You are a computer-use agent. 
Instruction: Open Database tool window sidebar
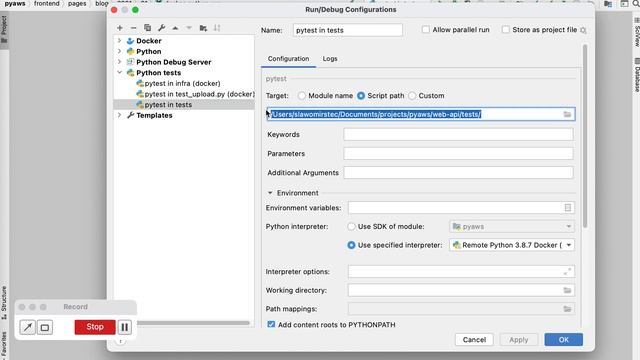click(x=636, y=76)
